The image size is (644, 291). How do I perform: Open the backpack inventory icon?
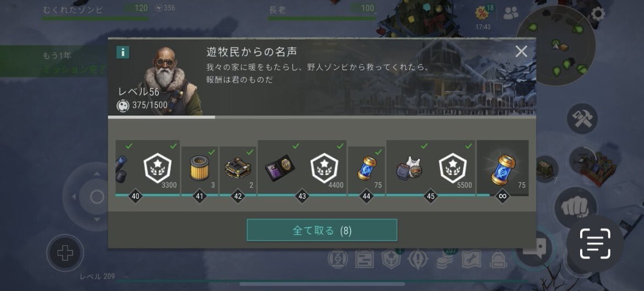tap(498, 259)
